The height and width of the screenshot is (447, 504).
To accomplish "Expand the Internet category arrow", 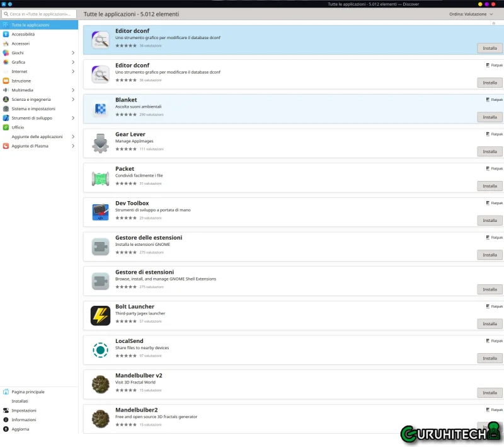I will [x=73, y=71].
